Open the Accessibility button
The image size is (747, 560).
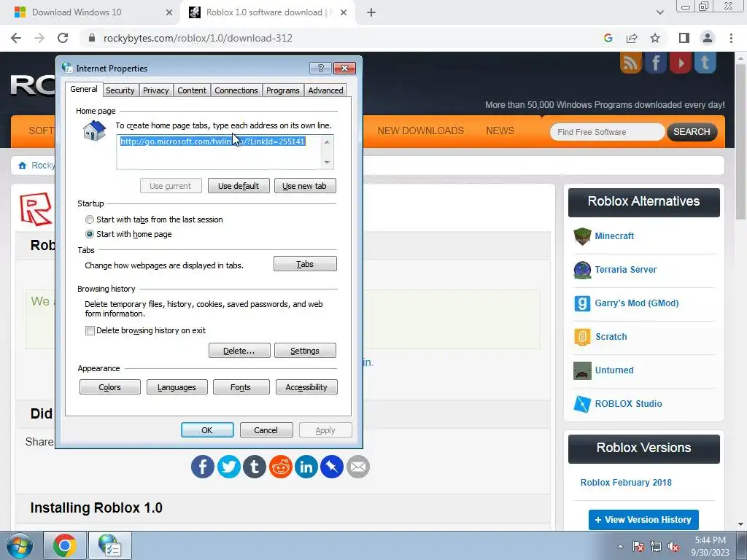(x=306, y=387)
